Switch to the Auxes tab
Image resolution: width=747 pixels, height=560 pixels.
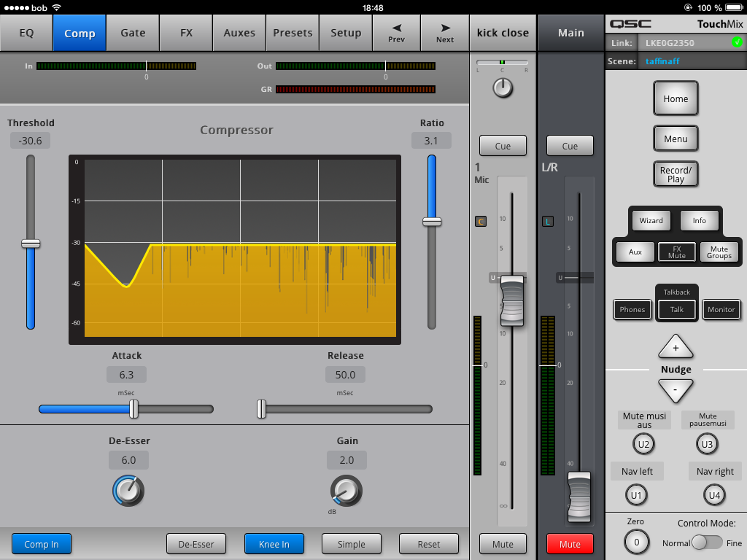point(239,33)
